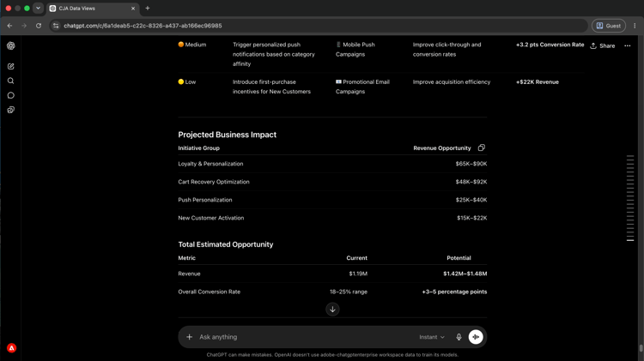The image size is (644, 361).
Task: Copy the Projected Business Impact table
Action: [x=482, y=147]
